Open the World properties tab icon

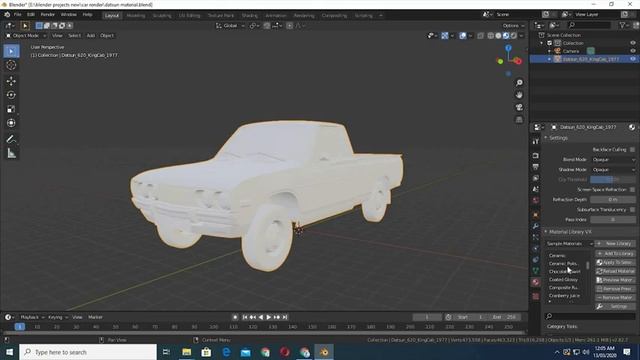click(x=536, y=200)
